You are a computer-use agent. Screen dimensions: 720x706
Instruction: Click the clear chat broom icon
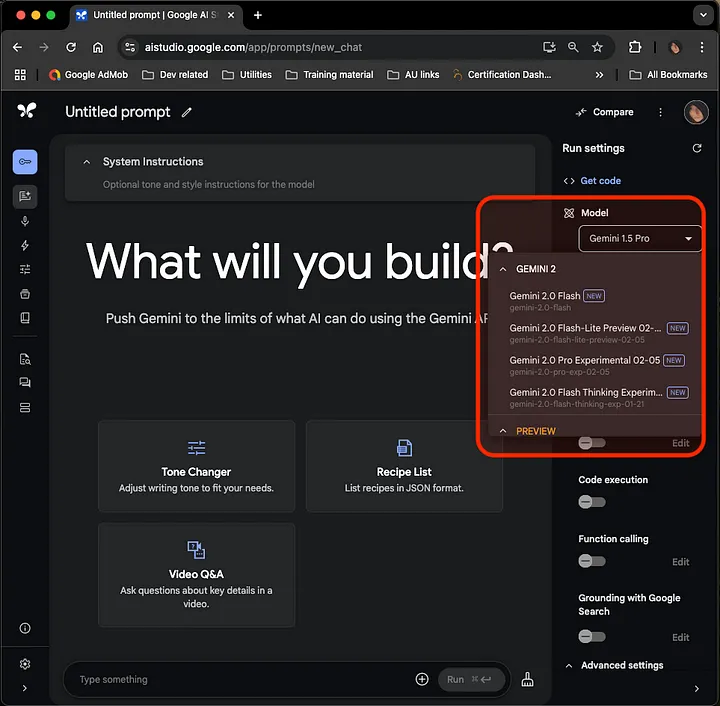tap(527, 679)
